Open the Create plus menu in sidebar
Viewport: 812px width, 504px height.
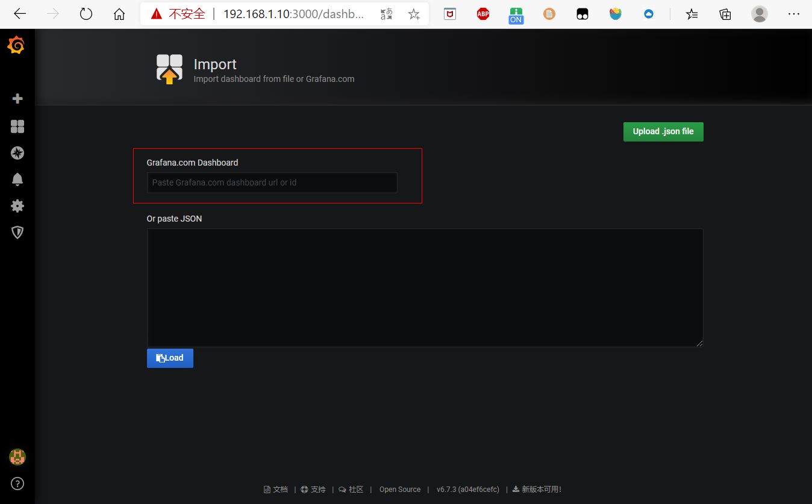[x=17, y=99]
